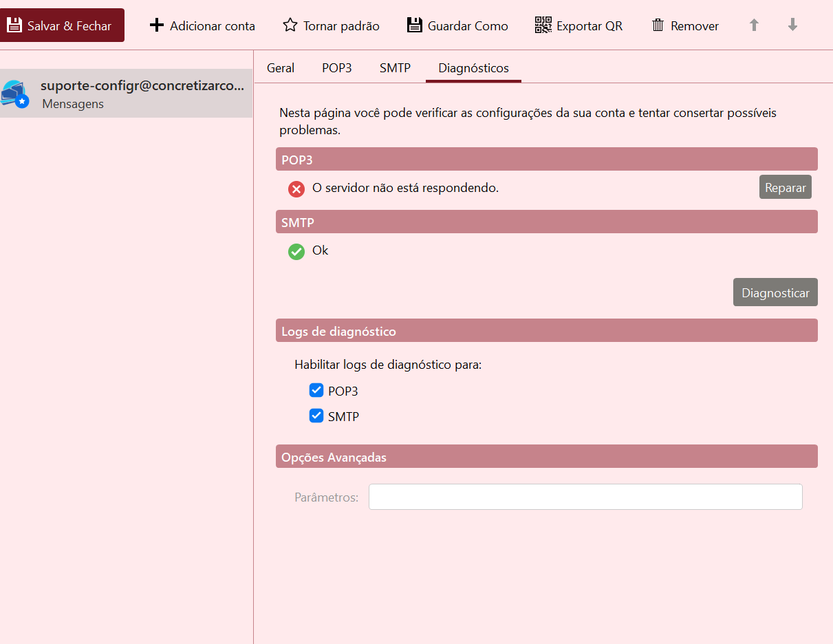Click the Salvar & Fechar floppy disk icon

click(14, 25)
